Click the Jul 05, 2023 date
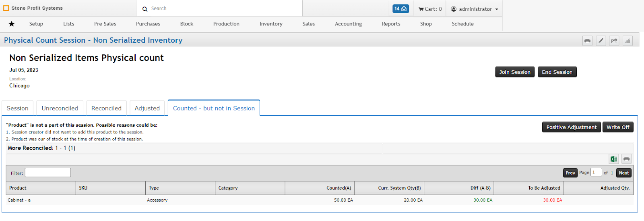This screenshot has width=644, height=221. 24,70
